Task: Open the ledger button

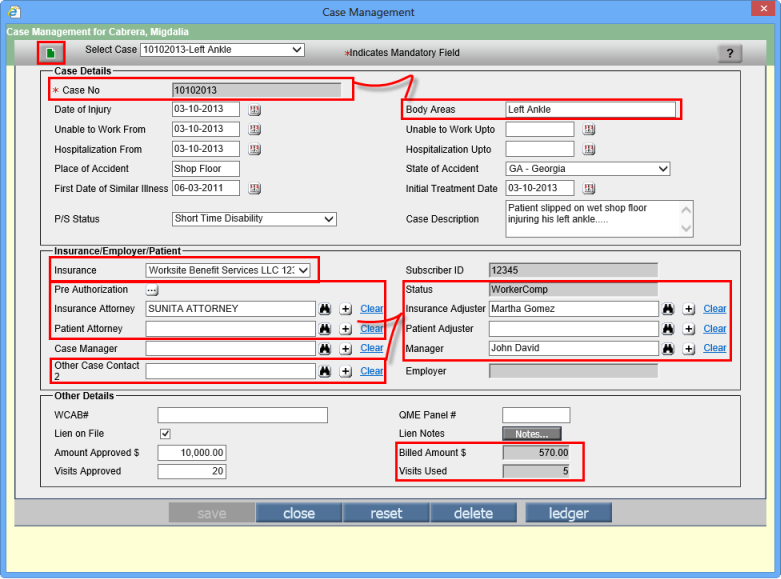Action: tap(568, 513)
